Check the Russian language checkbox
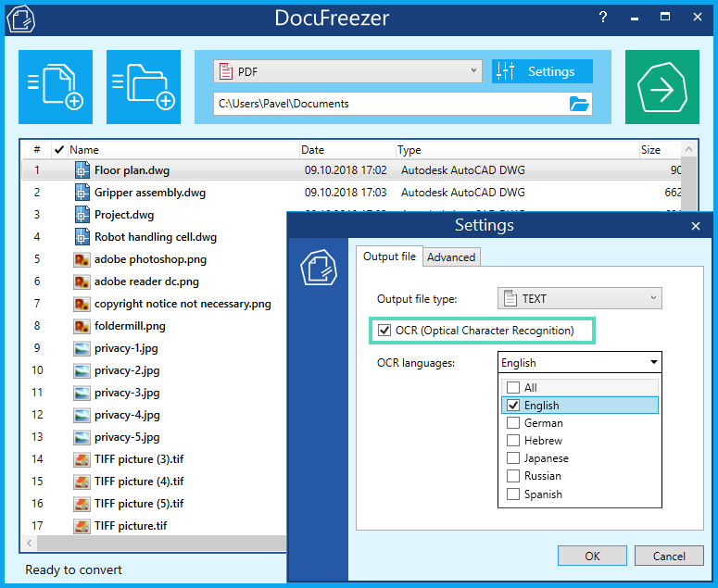 pos(513,476)
